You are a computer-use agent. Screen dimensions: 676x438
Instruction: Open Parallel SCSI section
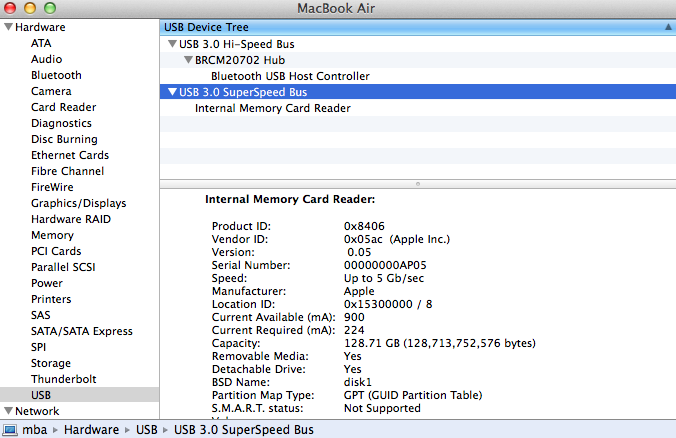point(63,267)
